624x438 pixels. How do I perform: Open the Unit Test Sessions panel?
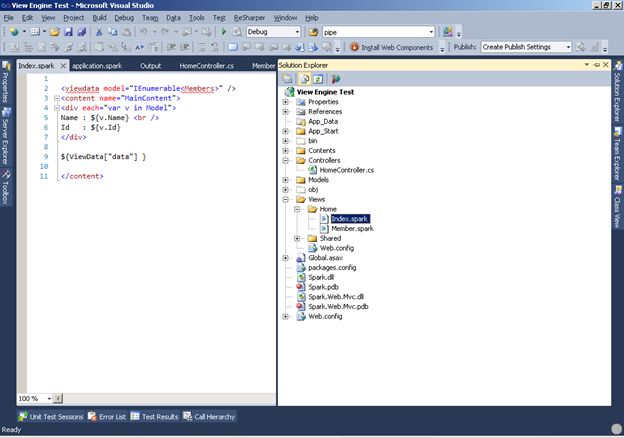tap(51, 417)
